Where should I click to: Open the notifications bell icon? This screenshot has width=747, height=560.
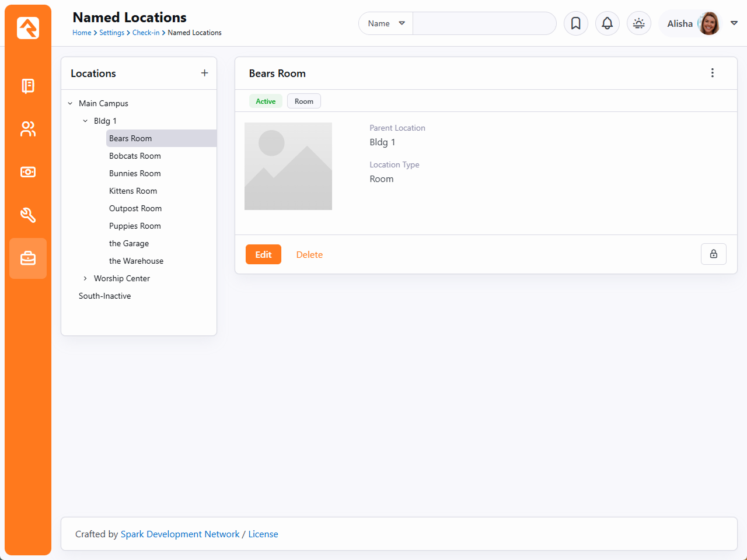607,23
